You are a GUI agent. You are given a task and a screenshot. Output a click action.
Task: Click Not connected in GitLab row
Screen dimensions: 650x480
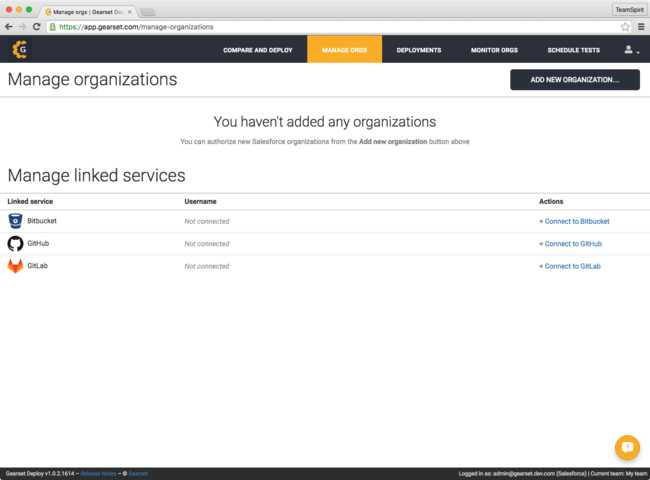pyautogui.click(x=207, y=266)
